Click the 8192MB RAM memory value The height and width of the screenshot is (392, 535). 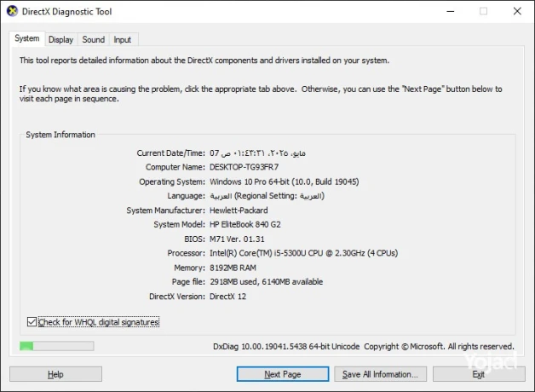coord(233,268)
